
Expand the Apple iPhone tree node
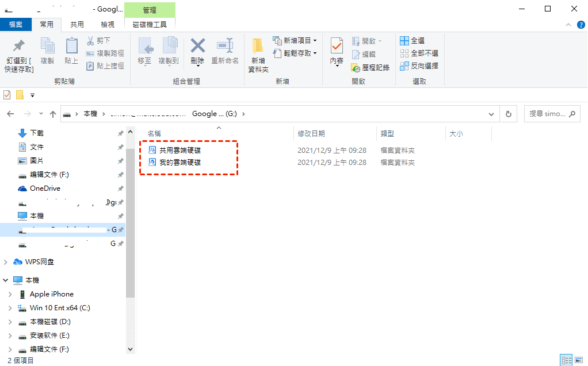10,294
